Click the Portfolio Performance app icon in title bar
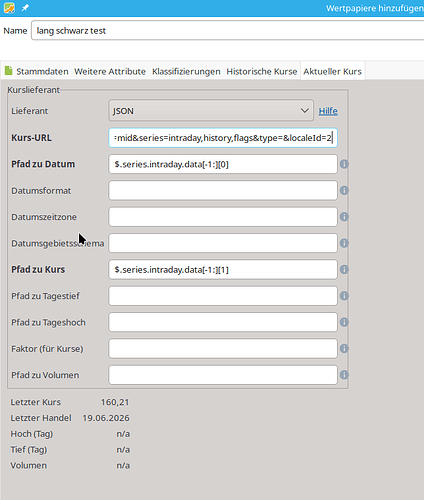This screenshot has width=424, height=500. [x=9, y=8]
